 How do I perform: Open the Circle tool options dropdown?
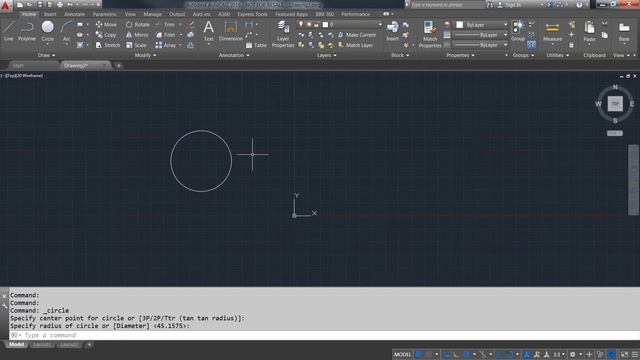(48, 44)
